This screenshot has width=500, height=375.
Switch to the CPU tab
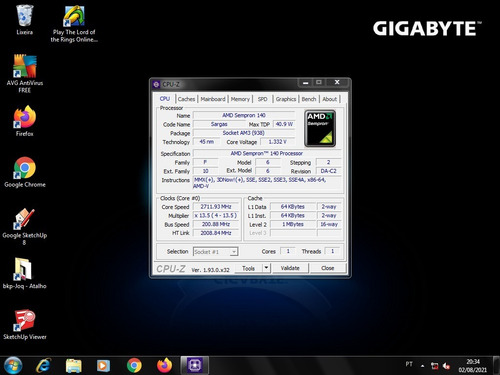tap(165, 99)
